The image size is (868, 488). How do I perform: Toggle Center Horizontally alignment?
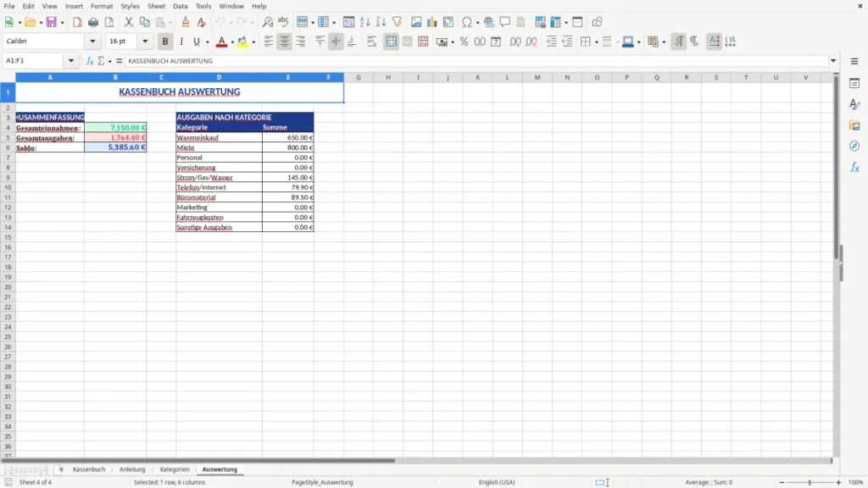click(285, 42)
